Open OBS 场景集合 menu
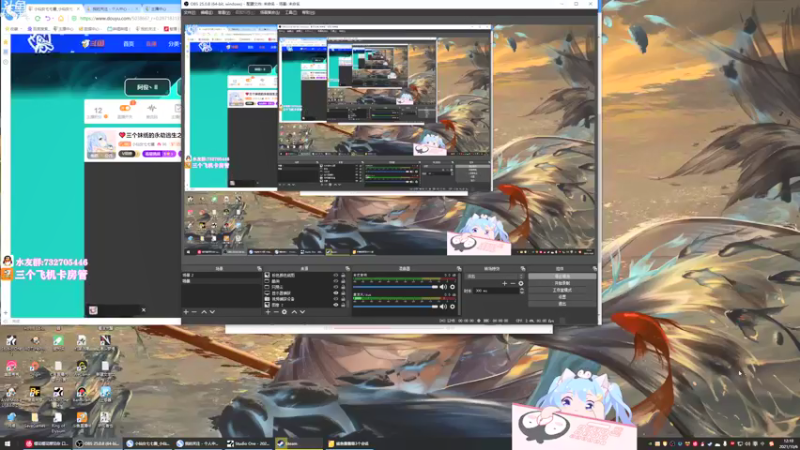This screenshot has width=800, height=450. point(269,12)
